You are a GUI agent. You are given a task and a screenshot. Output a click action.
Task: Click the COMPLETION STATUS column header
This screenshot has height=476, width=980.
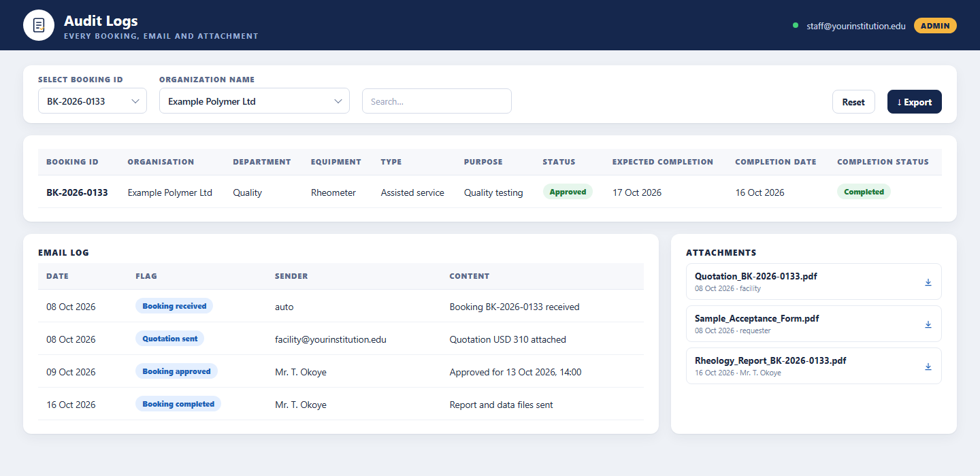coord(883,162)
